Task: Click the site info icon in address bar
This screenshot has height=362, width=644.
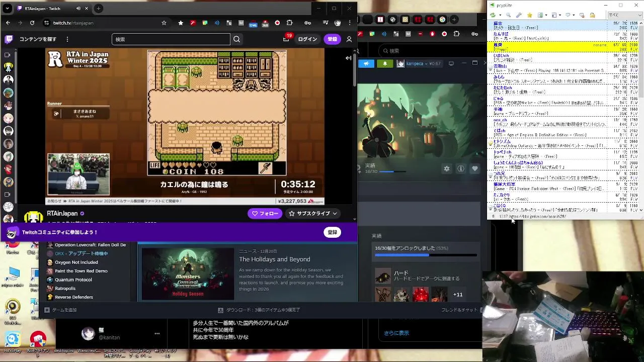Action: pos(46,23)
